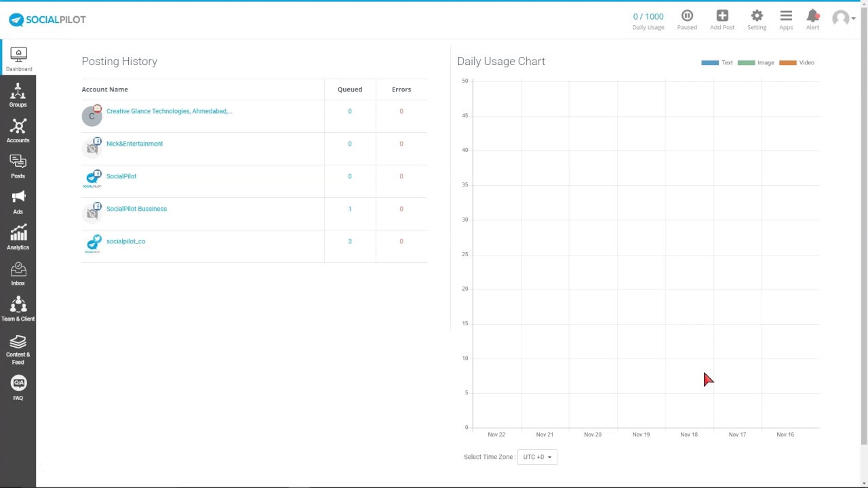Image resolution: width=868 pixels, height=488 pixels.
Task: Open the Setting gear menu
Action: (757, 20)
